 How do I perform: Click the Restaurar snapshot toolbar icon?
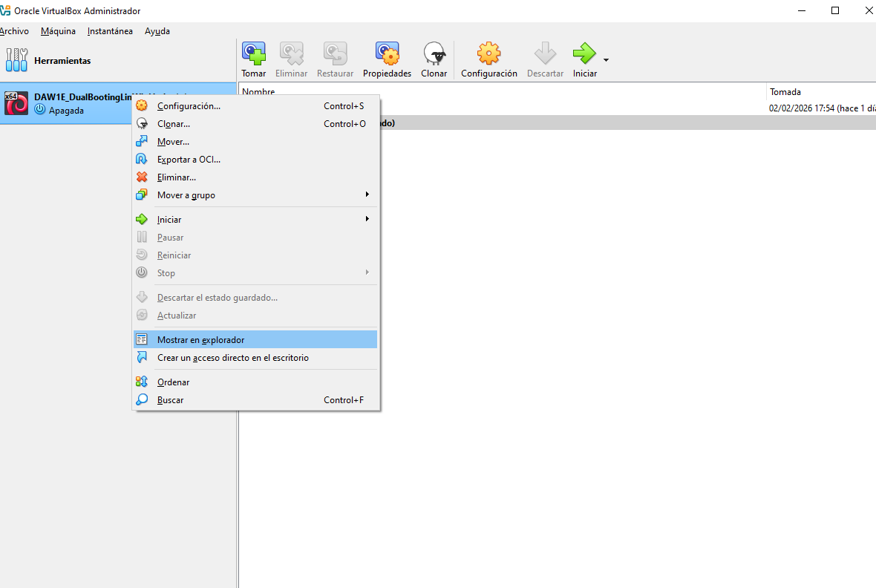336,53
